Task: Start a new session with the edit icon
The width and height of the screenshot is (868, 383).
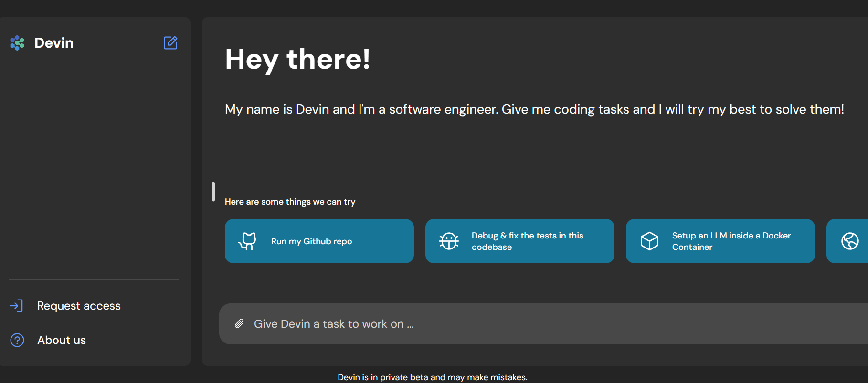Action: pyautogui.click(x=170, y=43)
